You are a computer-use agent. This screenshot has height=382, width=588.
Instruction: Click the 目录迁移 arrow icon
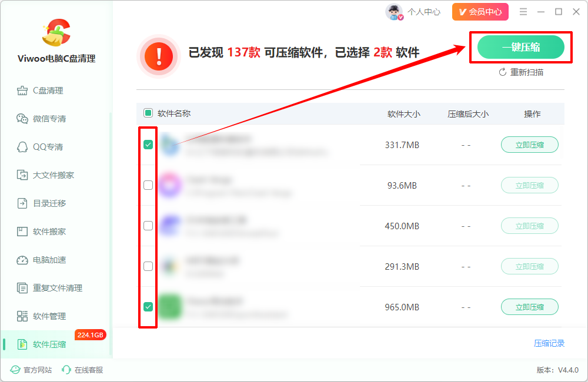tap(22, 203)
